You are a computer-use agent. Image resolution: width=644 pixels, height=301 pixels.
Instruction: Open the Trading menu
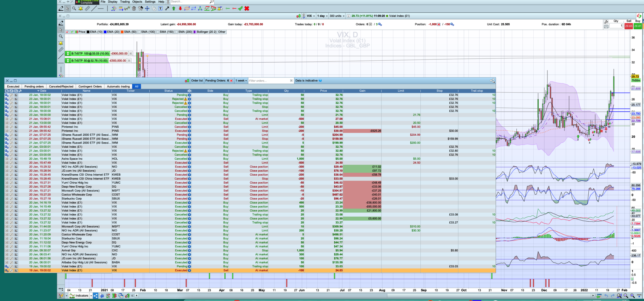pyautogui.click(x=125, y=2)
